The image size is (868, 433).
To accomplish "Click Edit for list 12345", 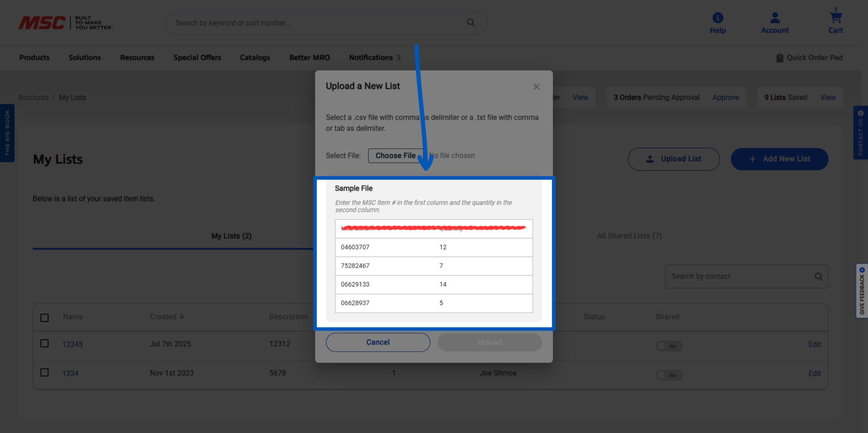I will click(x=814, y=344).
